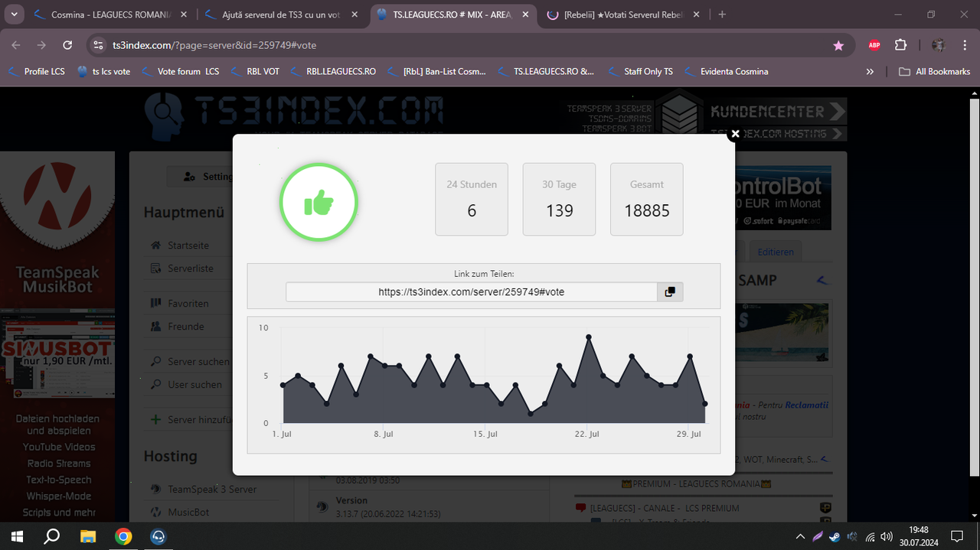Click the peak data point near 22. Jul
The height and width of the screenshot is (550, 980).
[x=589, y=337]
